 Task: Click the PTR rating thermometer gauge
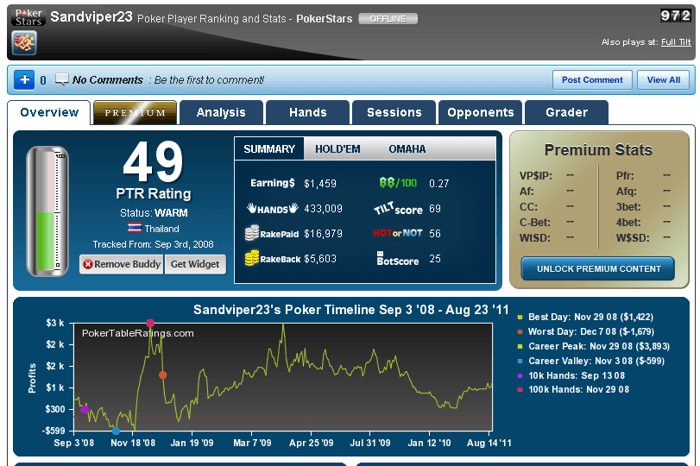point(47,211)
